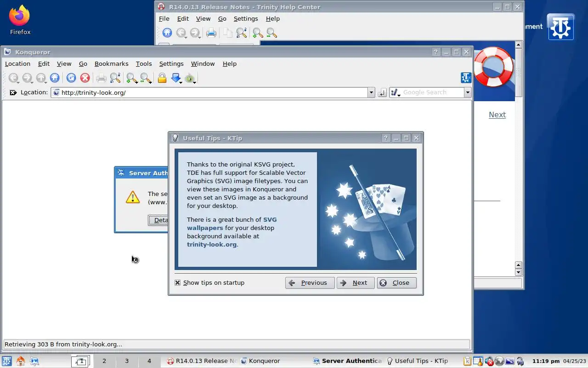Click the home folder icon in panel

coord(21,361)
